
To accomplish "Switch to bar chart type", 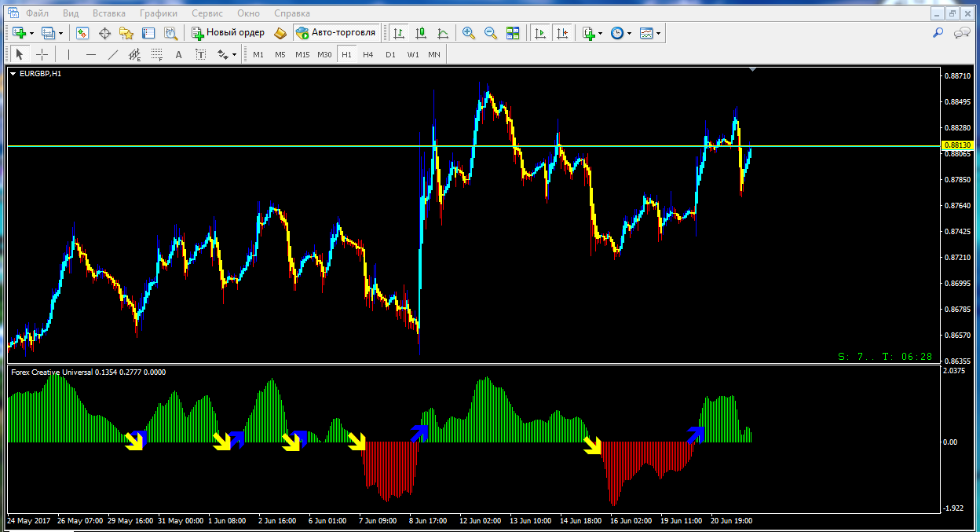I will pos(399,33).
